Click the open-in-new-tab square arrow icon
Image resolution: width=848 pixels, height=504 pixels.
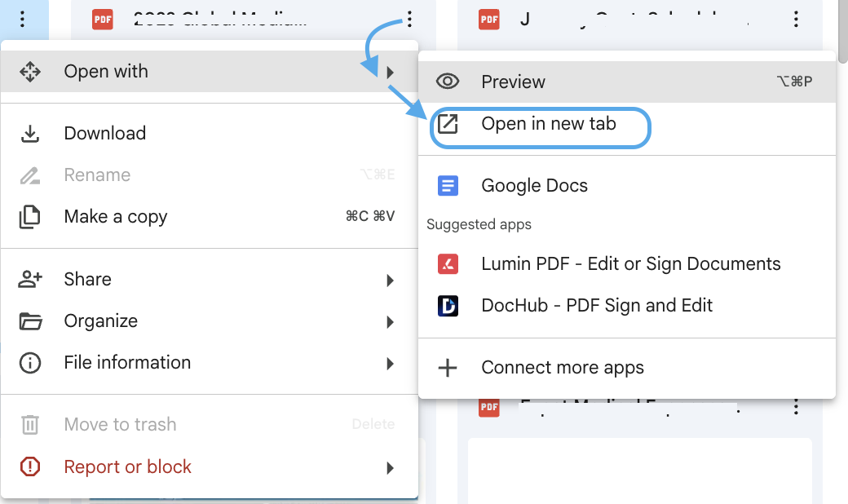(448, 124)
